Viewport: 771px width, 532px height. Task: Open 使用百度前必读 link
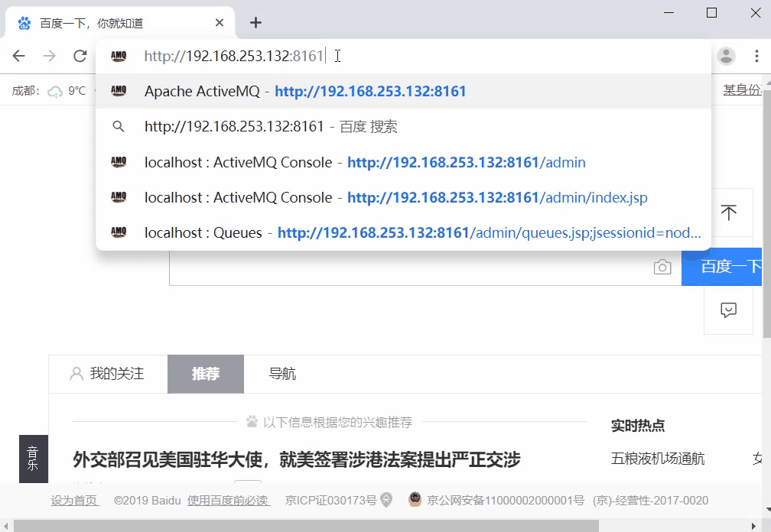[228, 501]
